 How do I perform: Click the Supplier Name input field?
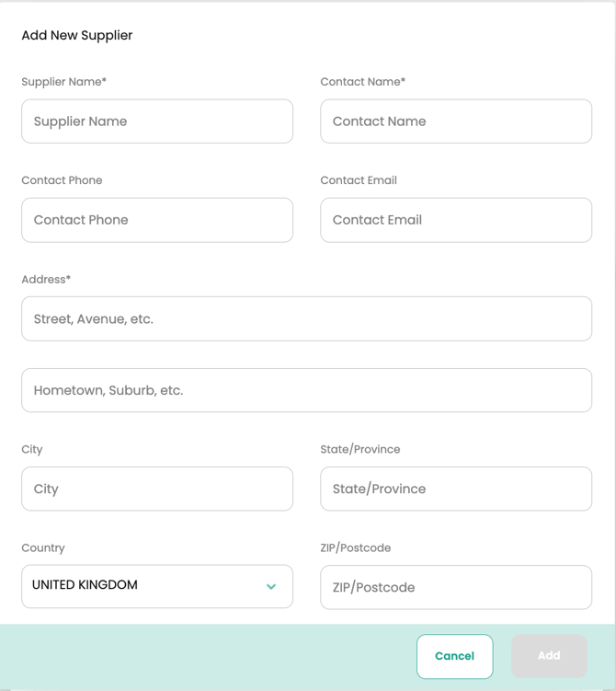click(x=157, y=121)
